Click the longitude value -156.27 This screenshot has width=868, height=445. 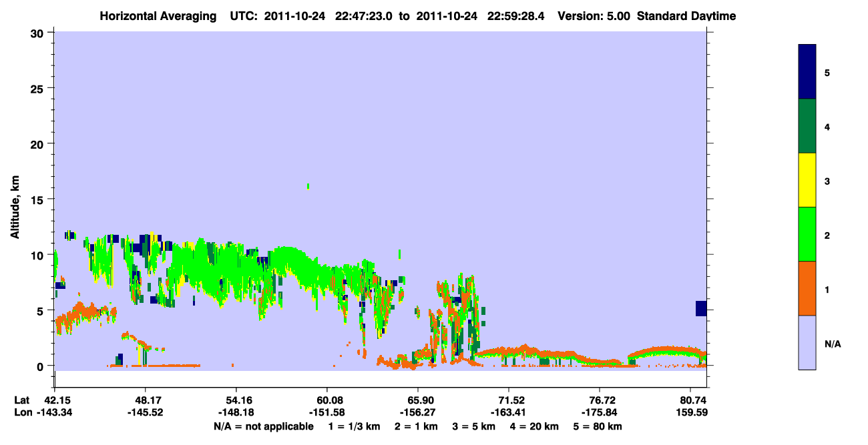pyautogui.click(x=418, y=413)
